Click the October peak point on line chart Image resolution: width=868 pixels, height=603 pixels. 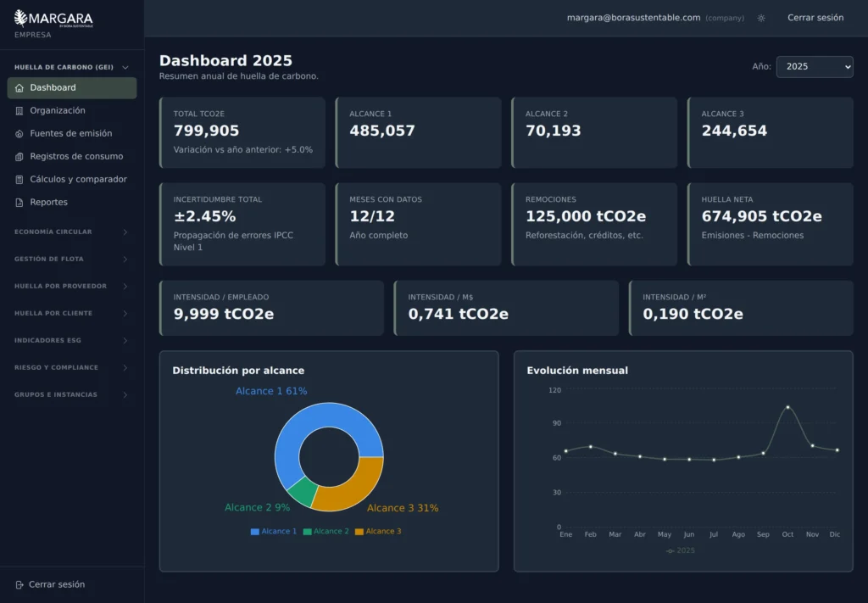[787, 407]
